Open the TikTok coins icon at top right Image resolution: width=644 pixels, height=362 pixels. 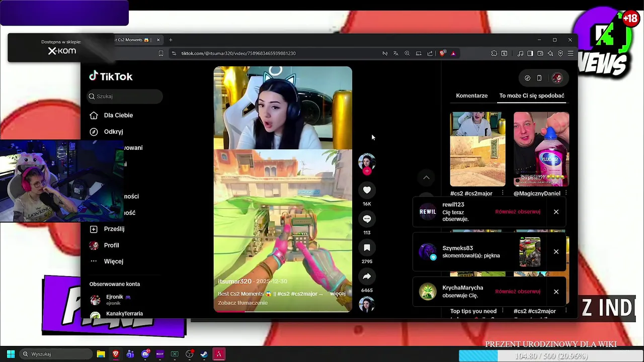[x=527, y=78]
